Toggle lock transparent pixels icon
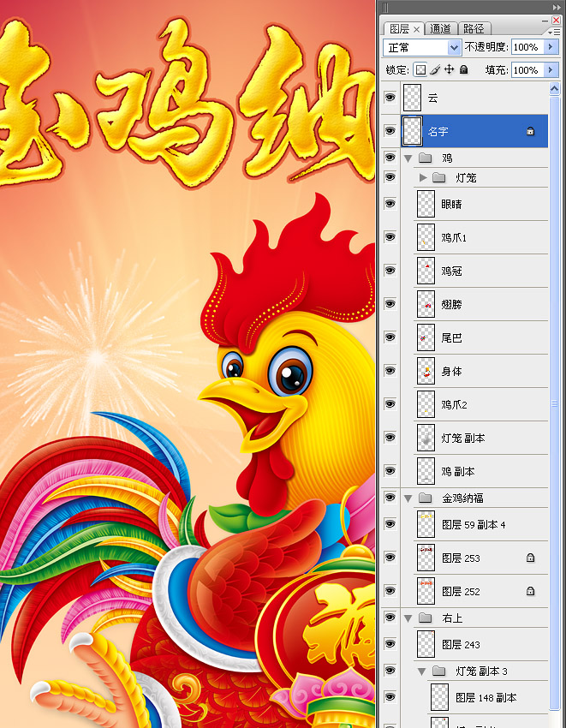The height and width of the screenshot is (728, 566). (420, 70)
